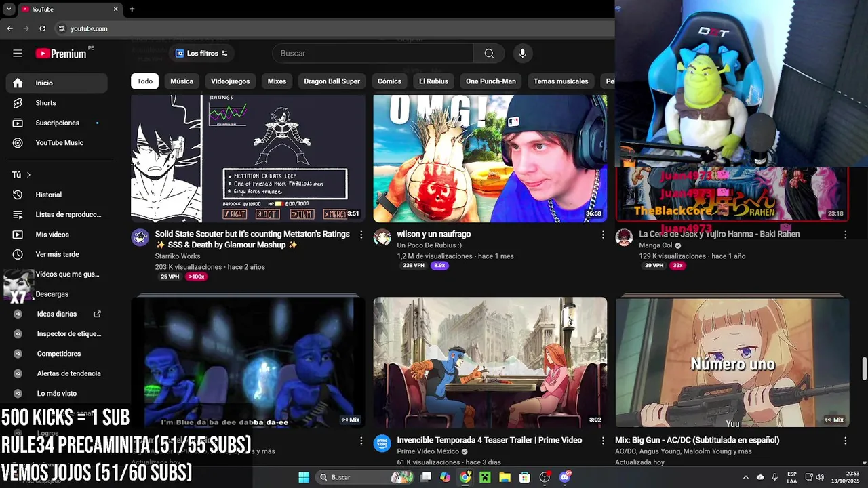Open Ver más tarde in sidebar
This screenshot has width=868, height=488.
(x=57, y=254)
